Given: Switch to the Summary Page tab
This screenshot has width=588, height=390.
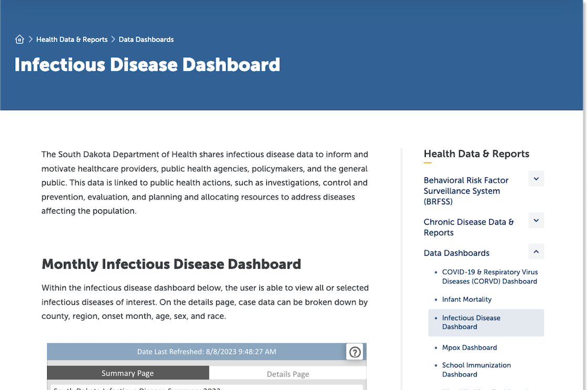Looking at the screenshot, I should point(128,373).
